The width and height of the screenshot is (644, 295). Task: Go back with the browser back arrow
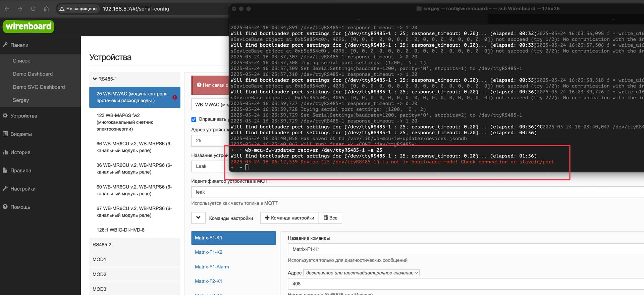[7, 9]
